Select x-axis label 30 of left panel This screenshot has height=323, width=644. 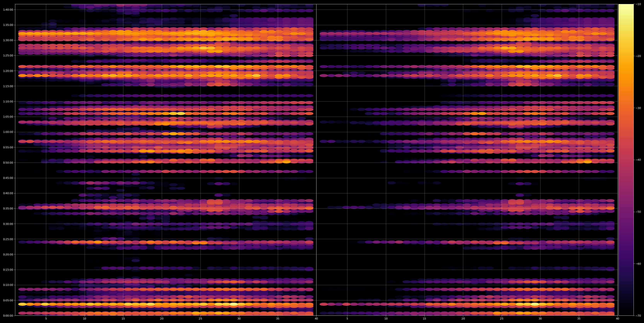[239, 319]
